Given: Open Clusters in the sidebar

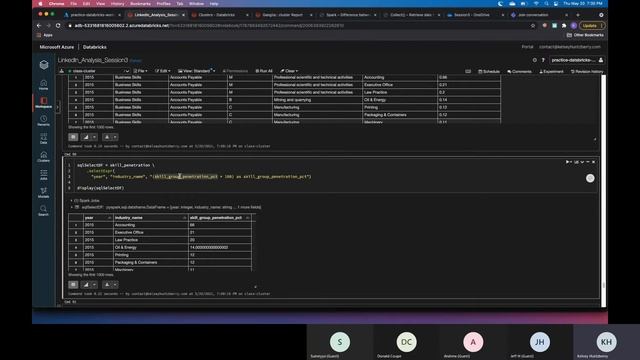Looking at the screenshot, I should 44,157.
